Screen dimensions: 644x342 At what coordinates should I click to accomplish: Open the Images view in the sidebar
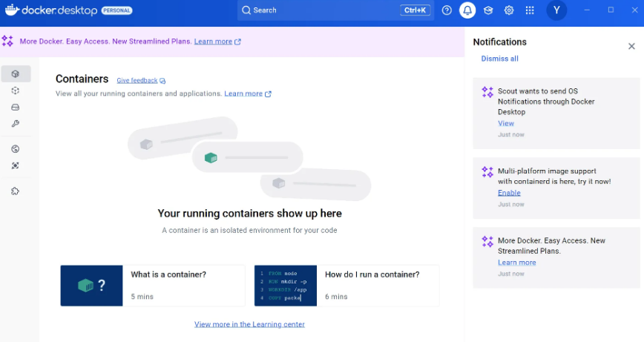click(16, 91)
